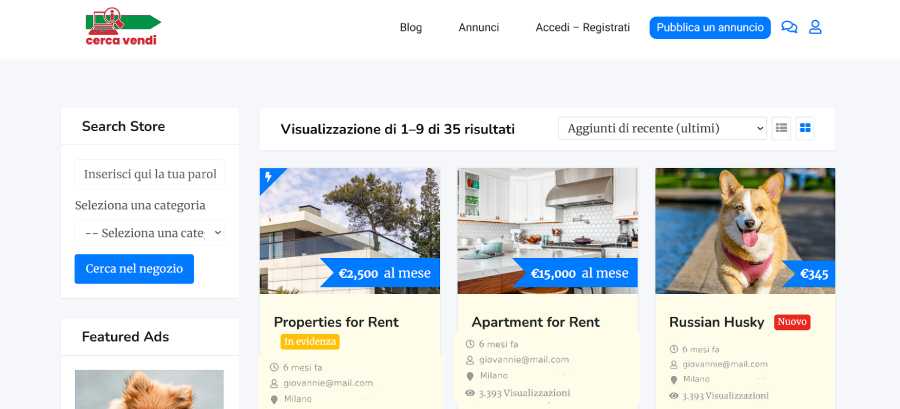Viewport: 900px width, 409px height.
Task: Click 6 mesi fa on Apartment card
Action: click(499, 344)
